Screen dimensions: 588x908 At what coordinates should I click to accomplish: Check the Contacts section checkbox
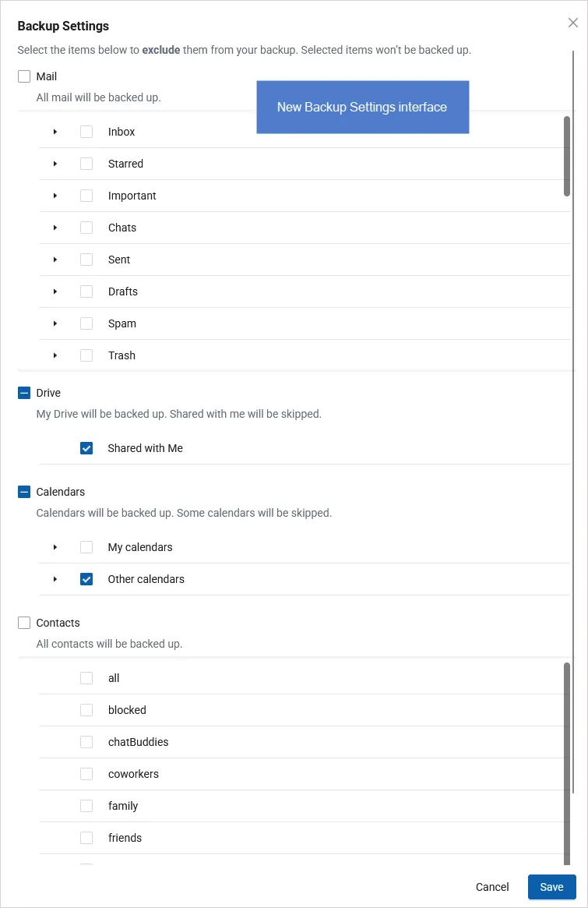pos(24,623)
